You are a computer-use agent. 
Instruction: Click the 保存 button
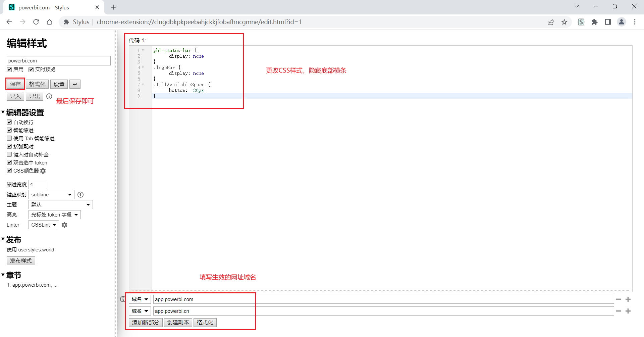(15, 84)
